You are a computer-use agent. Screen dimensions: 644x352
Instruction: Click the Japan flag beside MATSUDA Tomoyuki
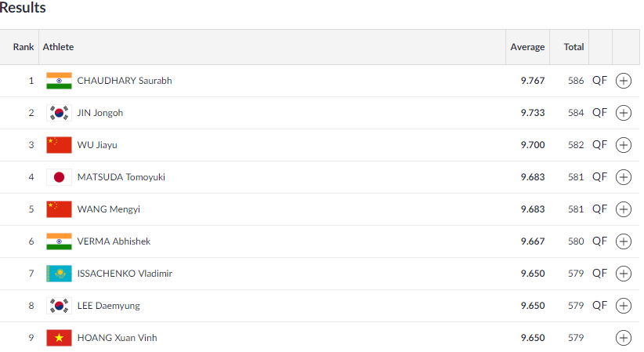(x=59, y=177)
